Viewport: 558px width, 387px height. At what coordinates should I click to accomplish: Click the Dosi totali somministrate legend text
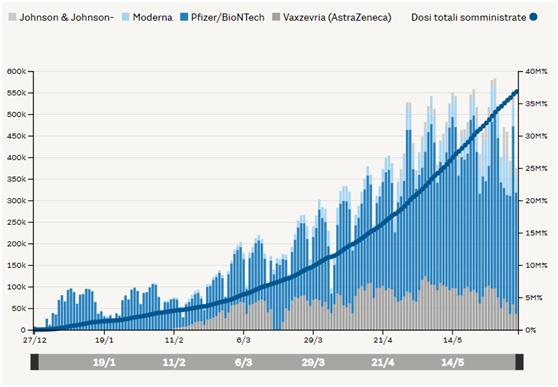[469, 17]
